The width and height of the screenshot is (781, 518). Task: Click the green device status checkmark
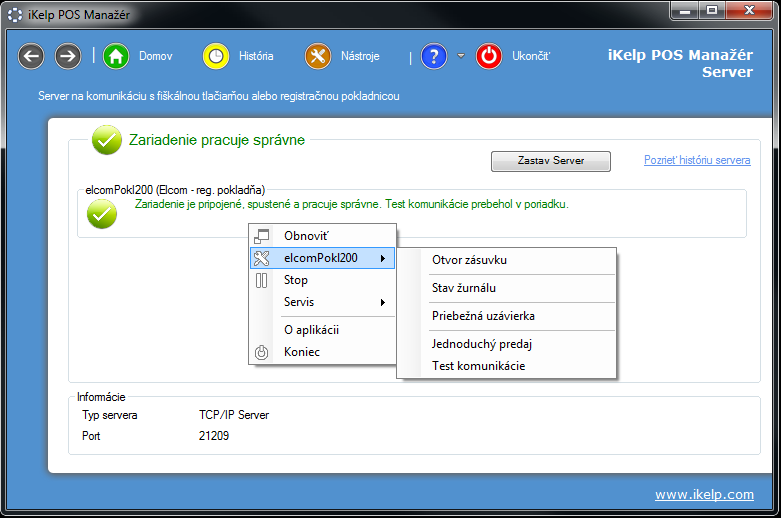tap(101, 213)
